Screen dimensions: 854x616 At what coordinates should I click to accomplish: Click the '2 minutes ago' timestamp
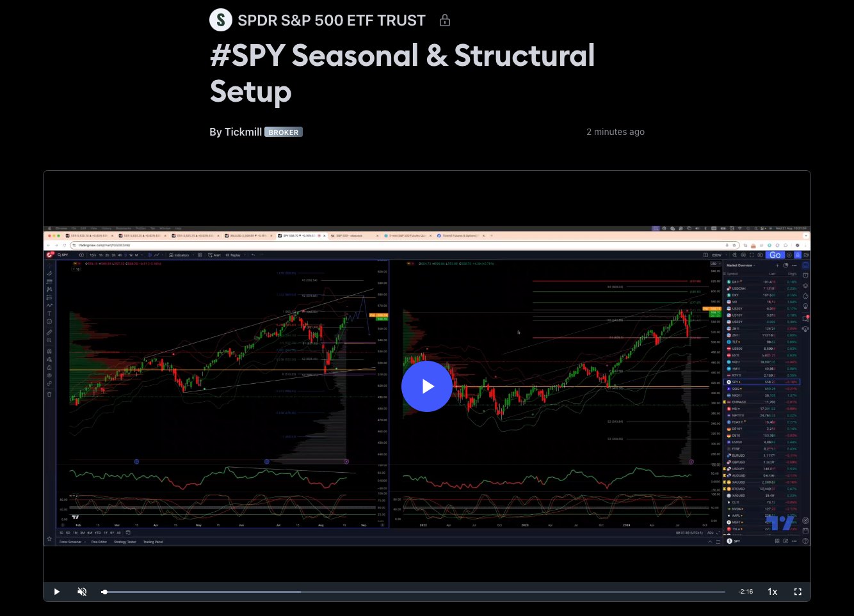(x=615, y=132)
